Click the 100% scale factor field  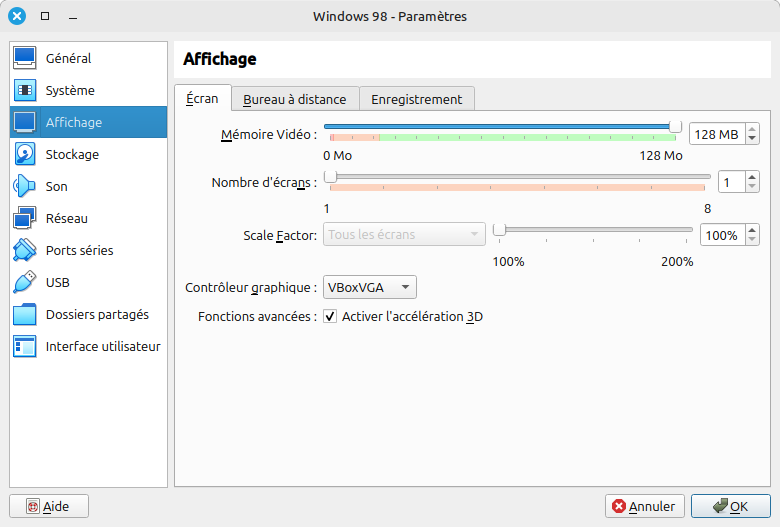tap(722, 235)
